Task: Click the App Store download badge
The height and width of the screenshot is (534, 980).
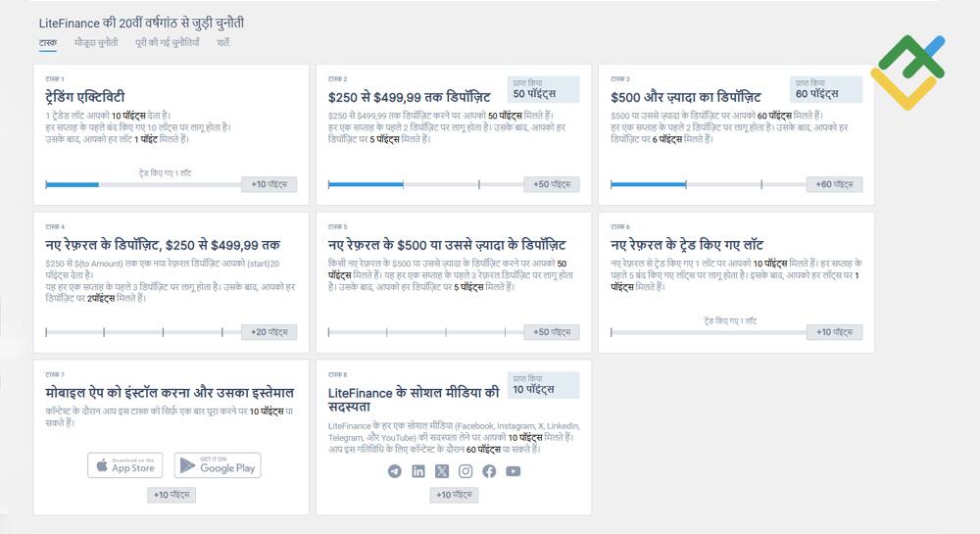Action: click(125, 465)
